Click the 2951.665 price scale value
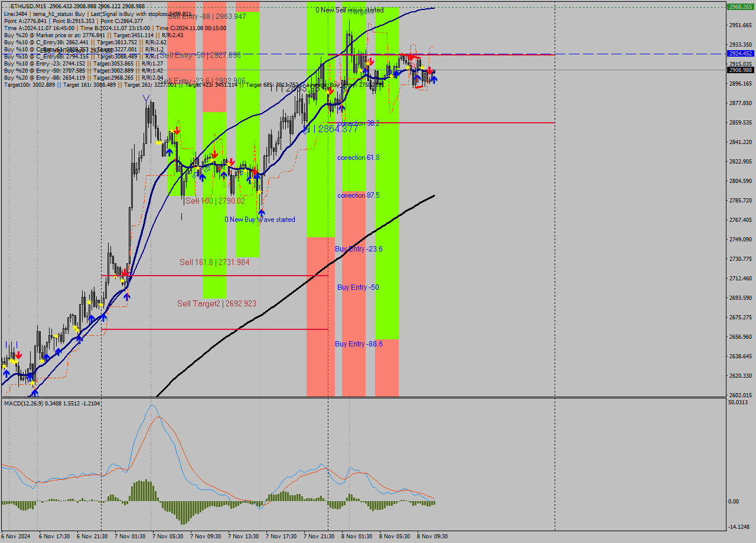Viewport: 756px width, 543px height. click(741, 25)
